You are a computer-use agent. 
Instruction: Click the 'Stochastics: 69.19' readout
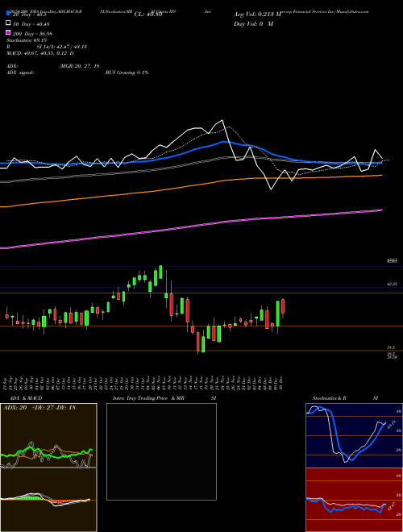pyautogui.click(x=27, y=40)
